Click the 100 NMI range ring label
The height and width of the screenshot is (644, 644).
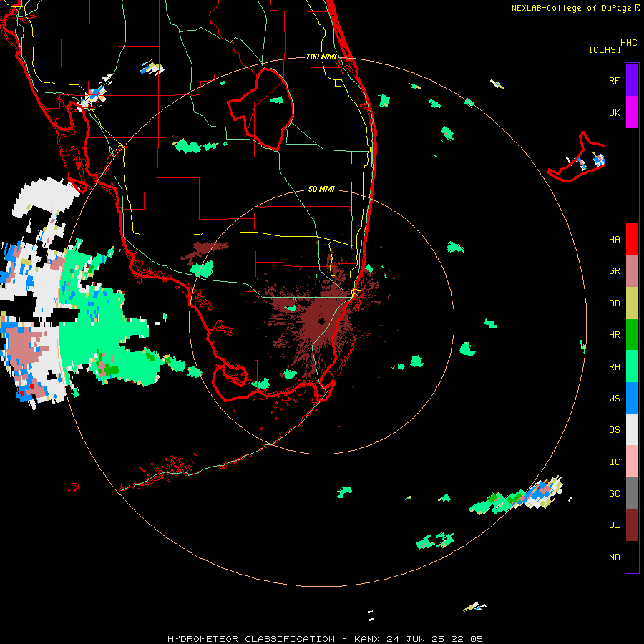pyautogui.click(x=321, y=57)
